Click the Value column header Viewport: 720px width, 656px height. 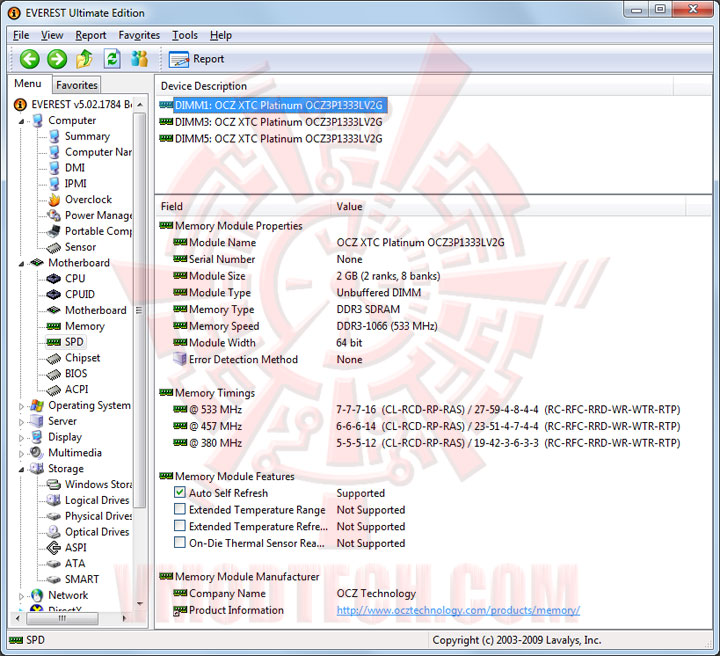pyautogui.click(x=508, y=207)
